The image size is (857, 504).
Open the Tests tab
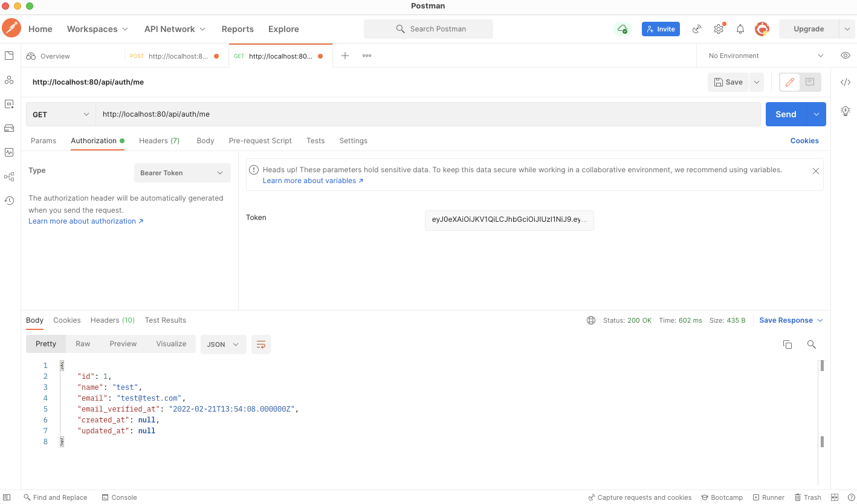point(315,141)
